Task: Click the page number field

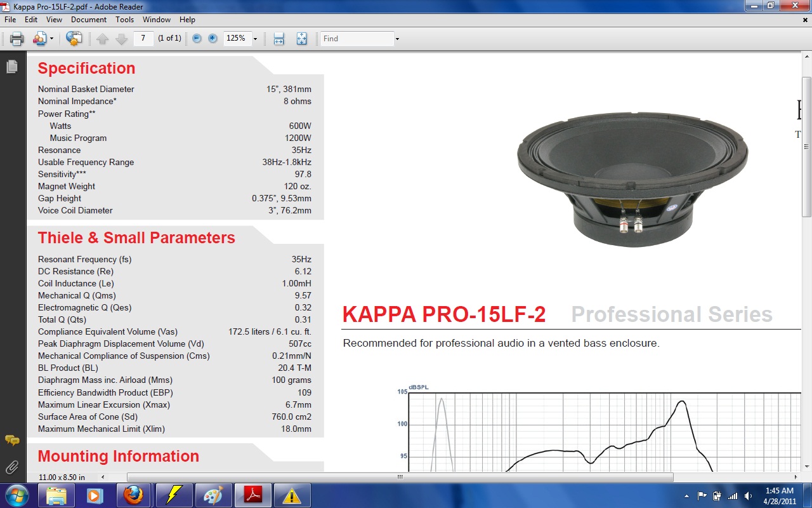Action: click(x=143, y=38)
